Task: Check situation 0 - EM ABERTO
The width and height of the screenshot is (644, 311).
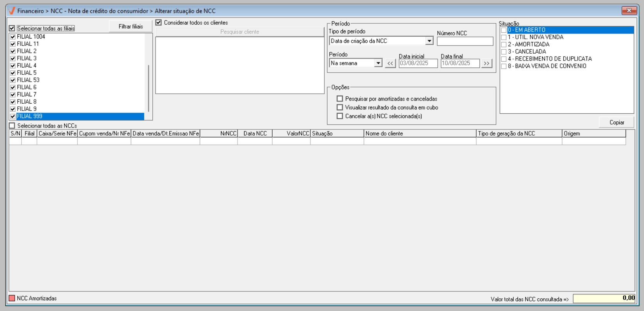Action: 504,30
